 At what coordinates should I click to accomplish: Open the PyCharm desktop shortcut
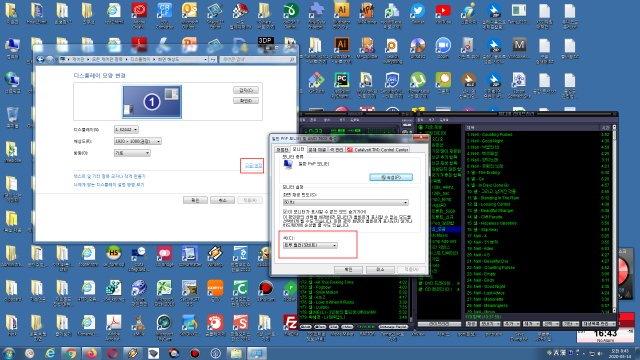tap(341, 84)
